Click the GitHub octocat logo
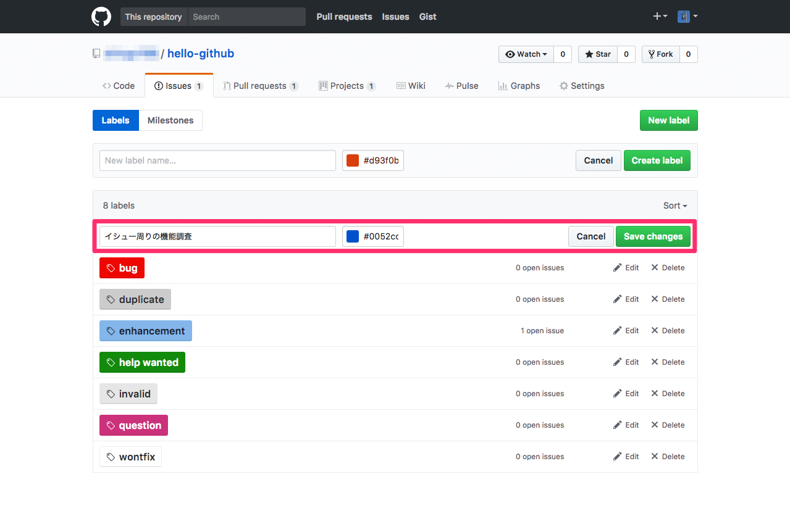The height and width of the screenshot is (532, 790). pos(101,17)
